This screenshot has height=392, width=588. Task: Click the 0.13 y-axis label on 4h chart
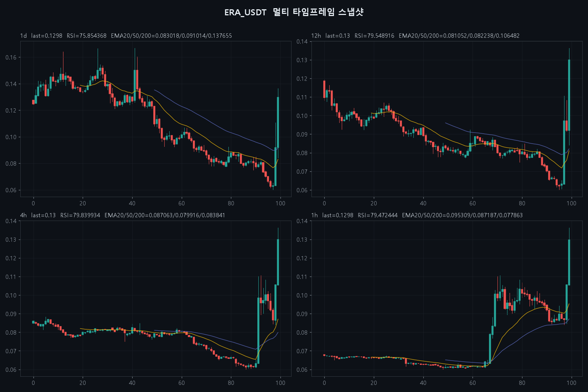[11, 240]
